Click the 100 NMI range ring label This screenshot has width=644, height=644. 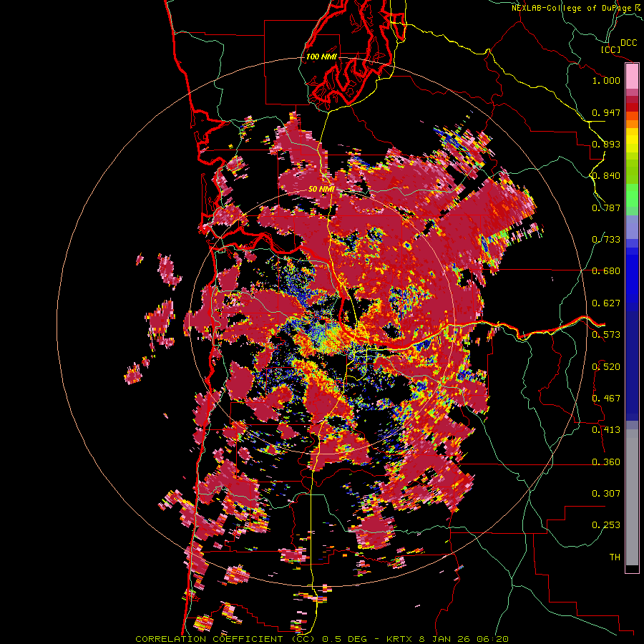pyautogui.click(x=321, y=57)
